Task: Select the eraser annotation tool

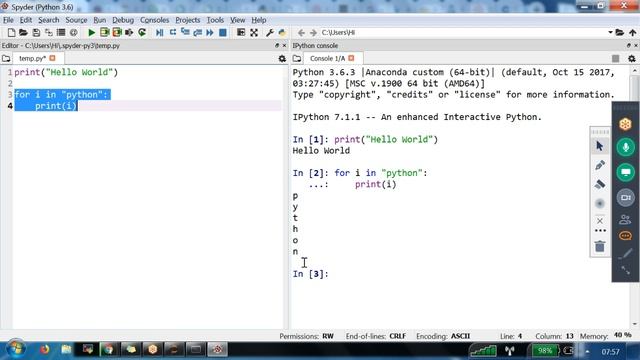Action: 600,184
